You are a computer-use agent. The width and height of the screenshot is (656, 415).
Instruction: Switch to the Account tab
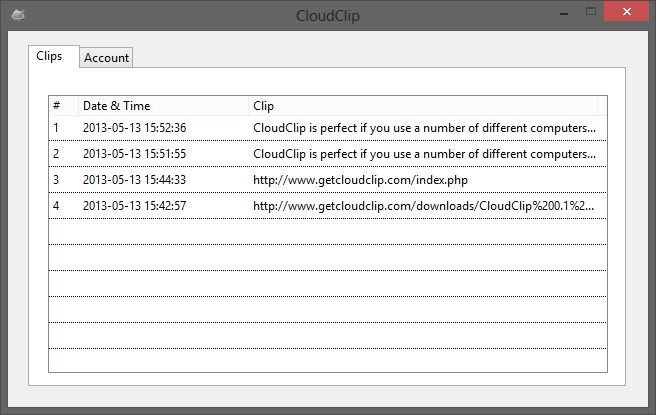point(106,58)
